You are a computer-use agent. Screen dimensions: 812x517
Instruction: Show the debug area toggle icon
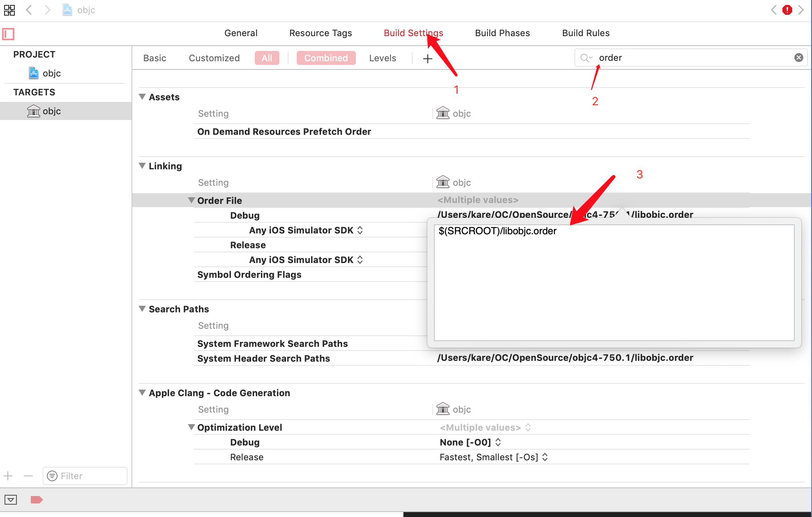[11, 500]
